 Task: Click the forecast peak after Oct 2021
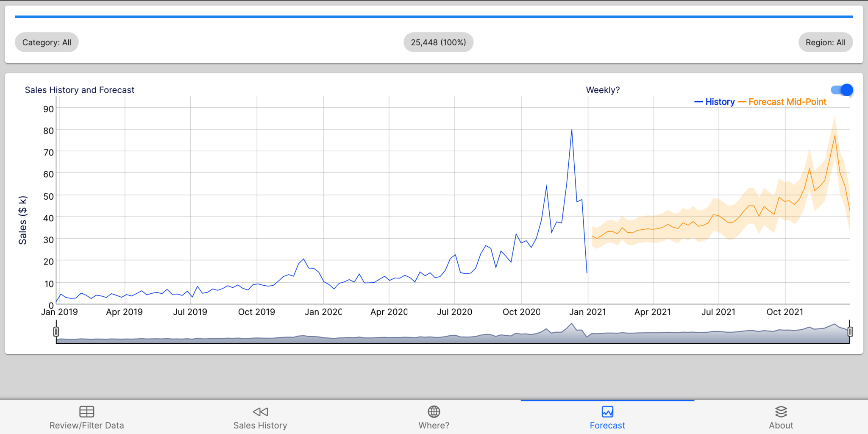pos(835,136)
